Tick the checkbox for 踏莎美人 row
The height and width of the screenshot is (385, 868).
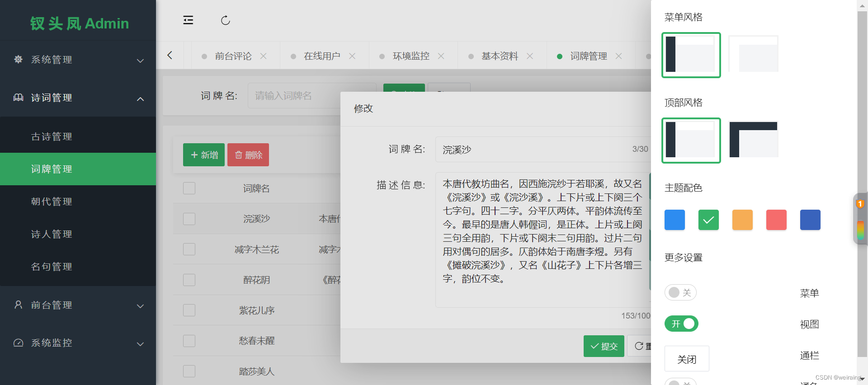point(189,371)
